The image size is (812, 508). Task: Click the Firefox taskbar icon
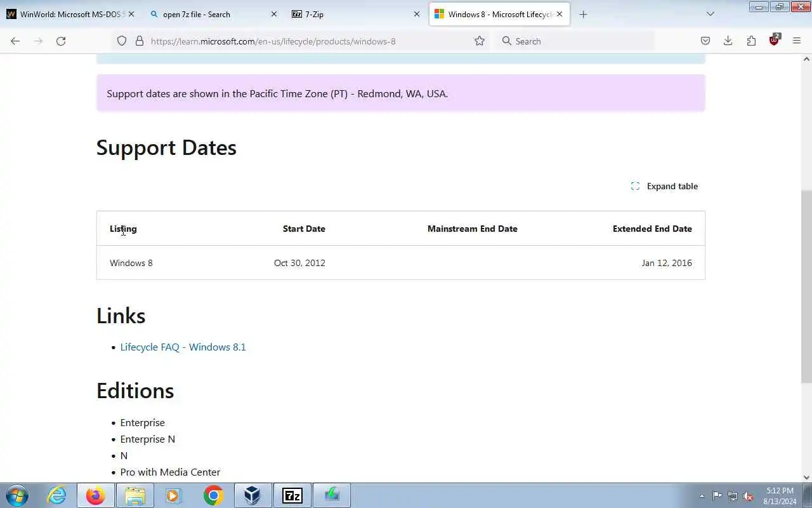point(96,495)
